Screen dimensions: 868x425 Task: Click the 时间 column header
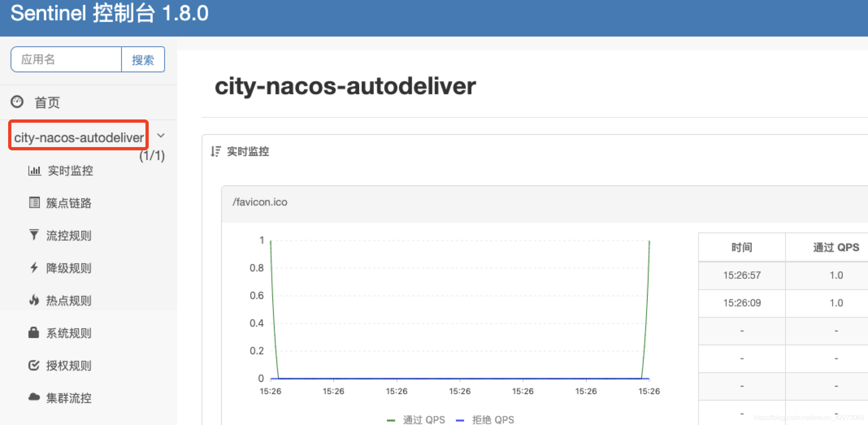click(x=742, y=247)
